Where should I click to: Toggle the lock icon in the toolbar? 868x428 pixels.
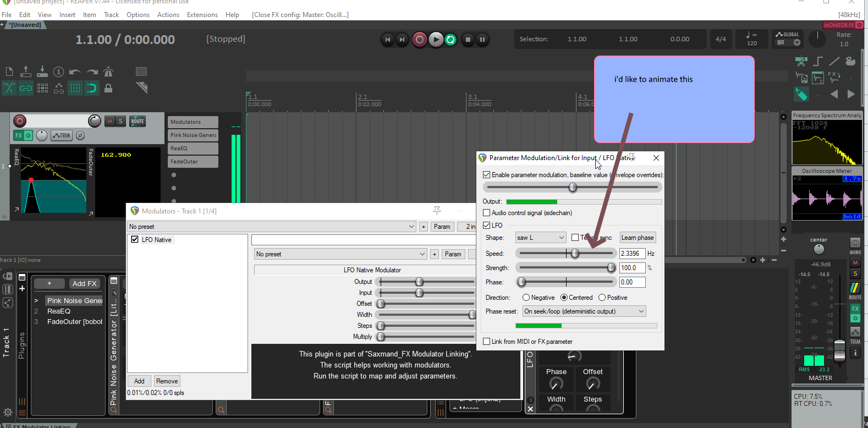click(x=108, y=88)
